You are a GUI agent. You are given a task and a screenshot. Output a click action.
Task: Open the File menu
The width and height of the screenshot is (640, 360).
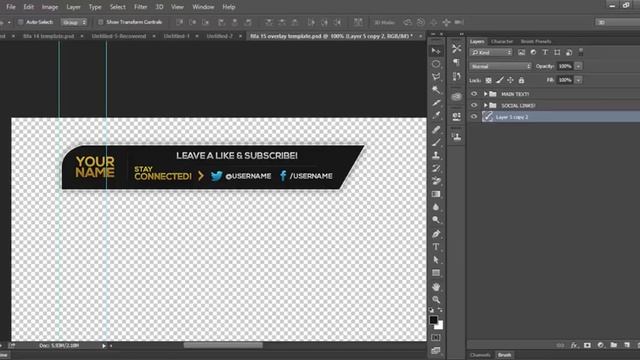[11, 7]
